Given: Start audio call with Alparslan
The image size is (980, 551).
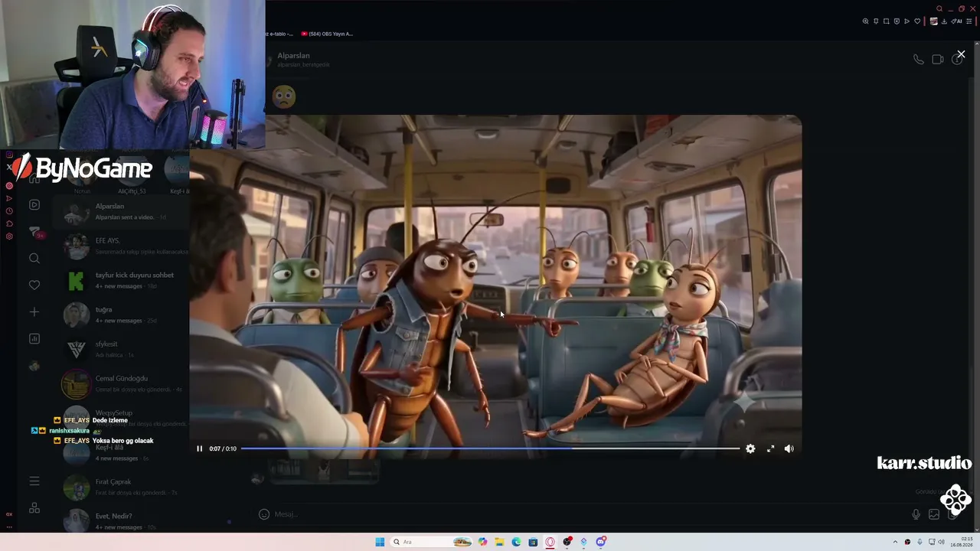Looking at the screenshot, I should click(918, 59).
